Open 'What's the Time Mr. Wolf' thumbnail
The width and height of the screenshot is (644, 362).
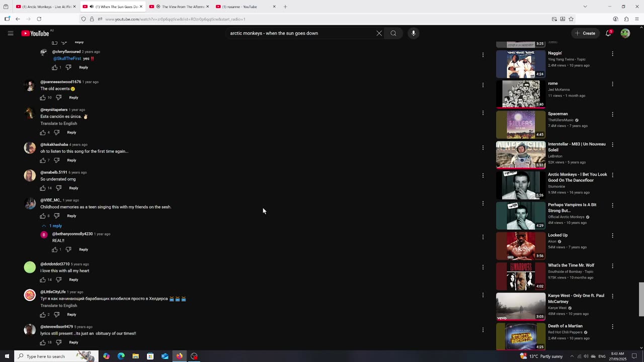[521, 276]
